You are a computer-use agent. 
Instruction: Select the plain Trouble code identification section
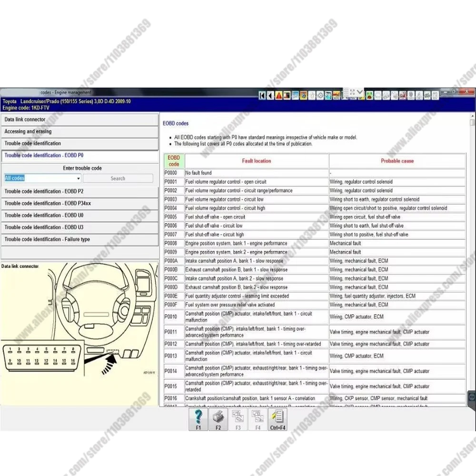[79, 143]
